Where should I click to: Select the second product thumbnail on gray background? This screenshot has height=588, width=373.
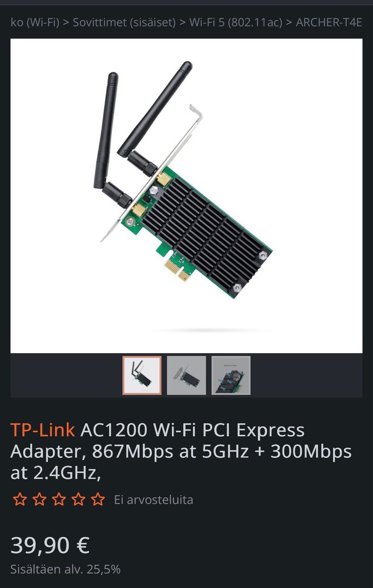[186, 375]
